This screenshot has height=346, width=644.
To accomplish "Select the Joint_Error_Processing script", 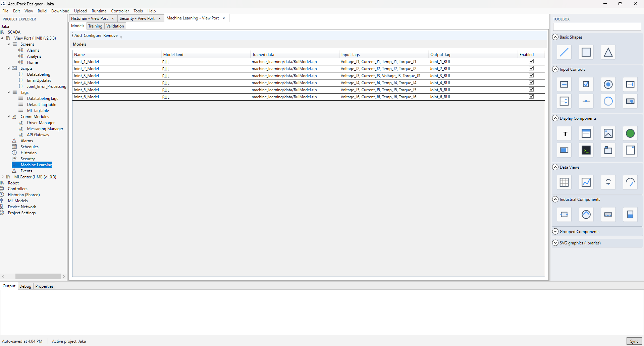I will (x=47, y=86).
